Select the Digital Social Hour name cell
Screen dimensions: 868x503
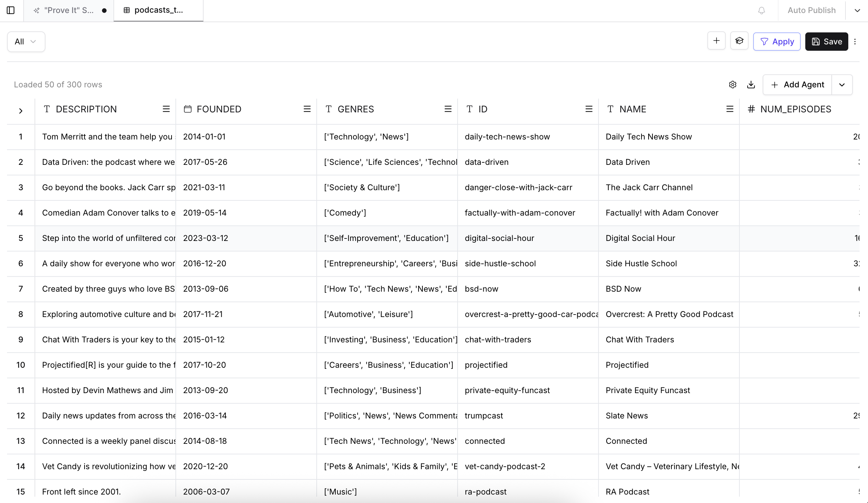tap(640, 238)
